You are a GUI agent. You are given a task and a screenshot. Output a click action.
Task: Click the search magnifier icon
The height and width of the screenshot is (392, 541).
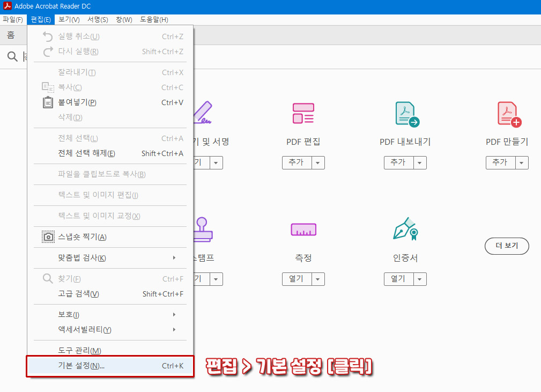[x=12, y=56]
